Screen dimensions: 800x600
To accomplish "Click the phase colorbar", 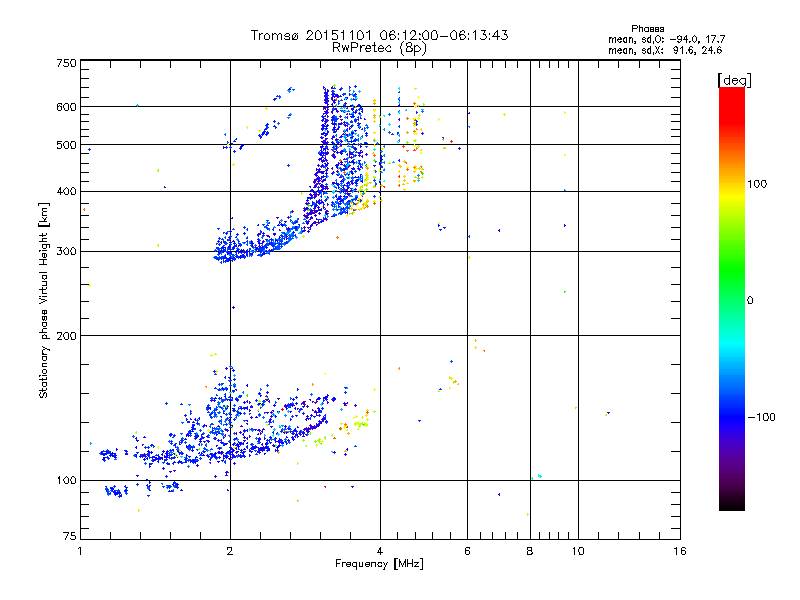I will click(732, 298).
